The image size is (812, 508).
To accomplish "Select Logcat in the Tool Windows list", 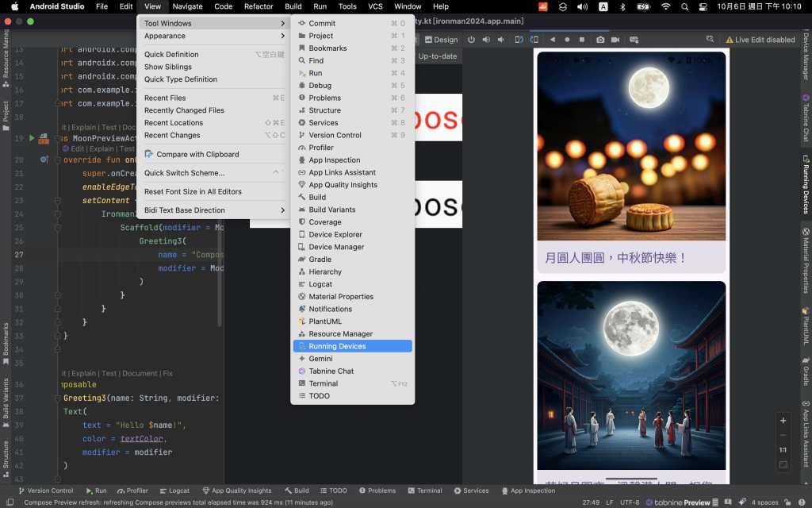I will coord(320,284).
